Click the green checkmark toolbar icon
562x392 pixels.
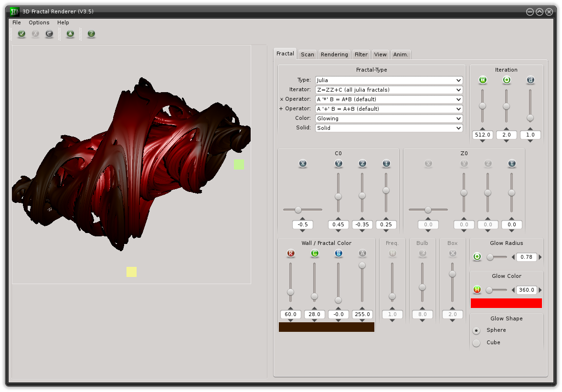21,34
